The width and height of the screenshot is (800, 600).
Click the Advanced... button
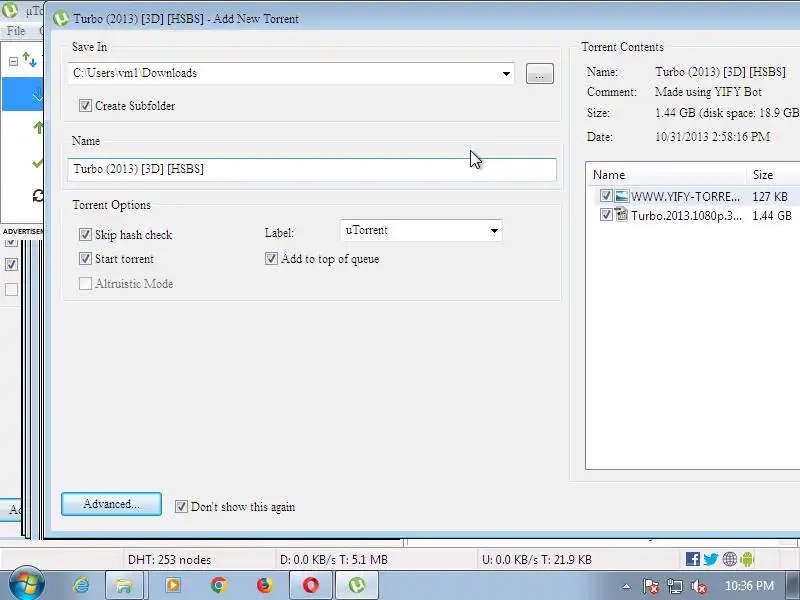111,504
